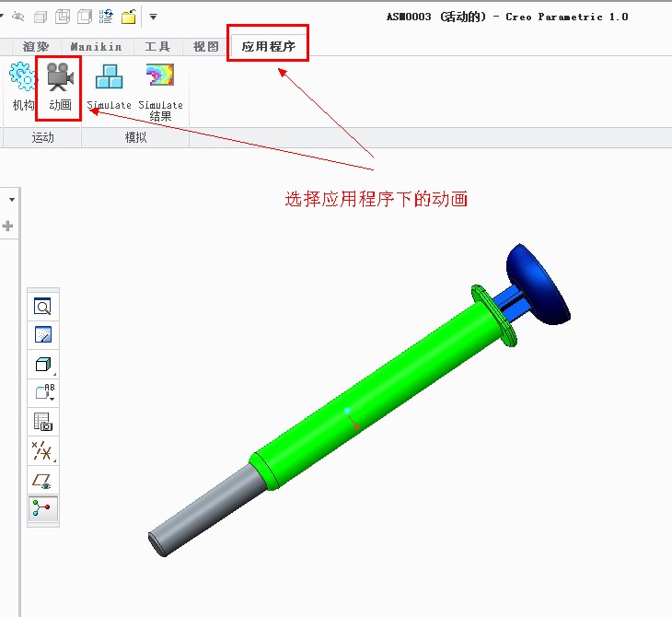Open the Simulate application
Image resolution: width=672 pixels, height=617 pixels.
pyautogui.click(x=110, y=86)
